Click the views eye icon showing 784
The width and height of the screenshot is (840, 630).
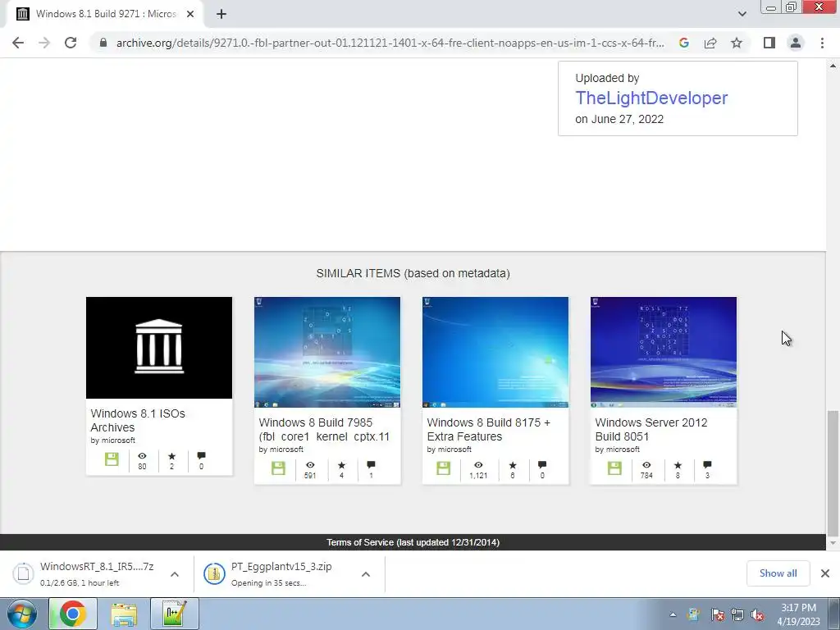coord(646,465)
